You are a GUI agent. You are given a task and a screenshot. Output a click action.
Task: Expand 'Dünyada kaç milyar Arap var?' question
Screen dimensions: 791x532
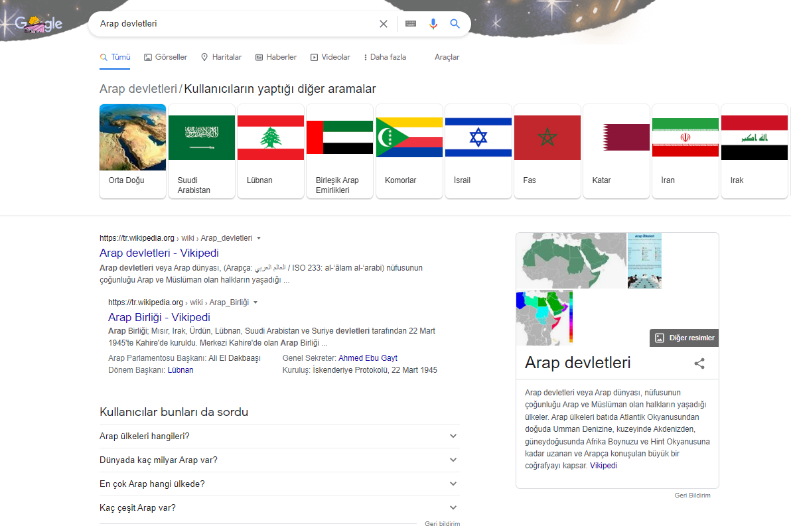(279, 460)
